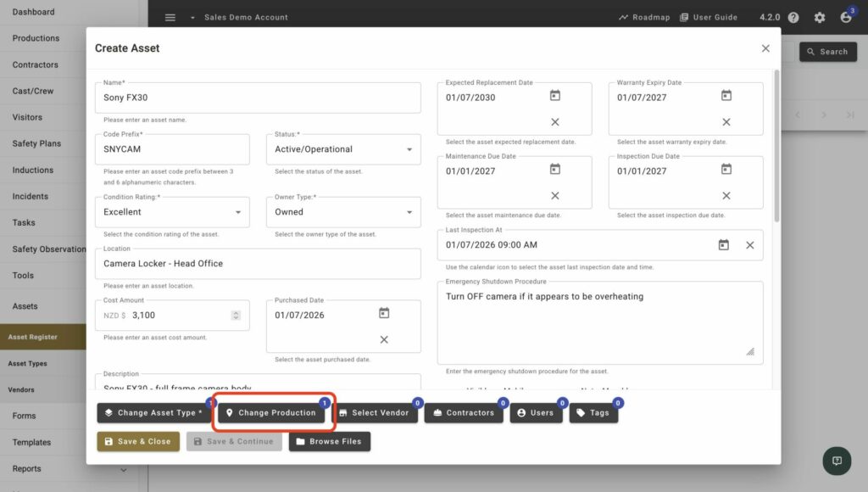Select Asset Types in the sidebar

pyautogui.click(x=28, y=363)
